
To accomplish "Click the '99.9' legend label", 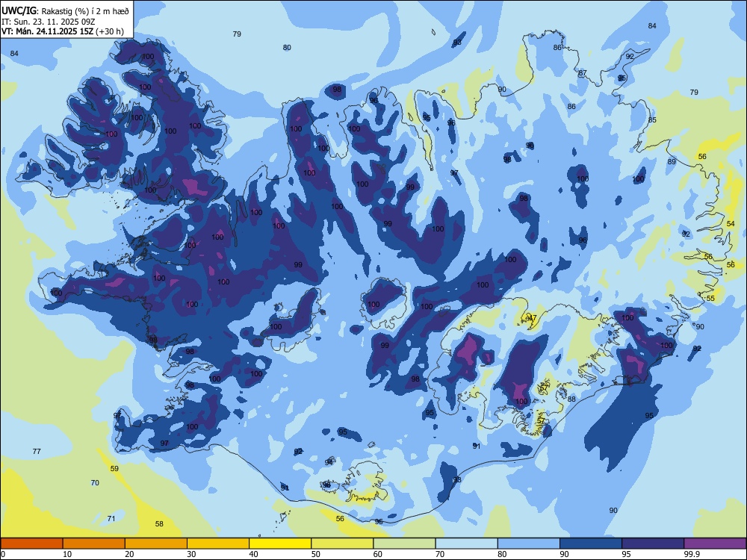I will 692,554.
